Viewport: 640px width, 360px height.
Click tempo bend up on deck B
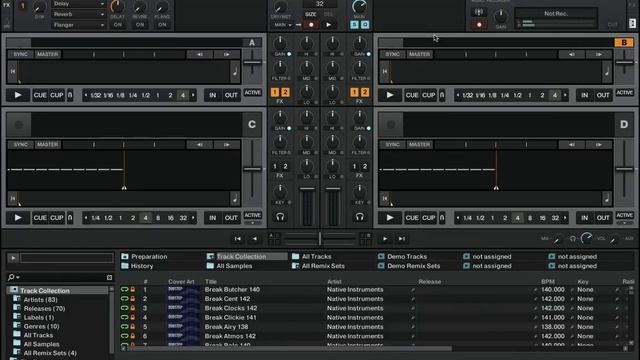coord(599,54)
